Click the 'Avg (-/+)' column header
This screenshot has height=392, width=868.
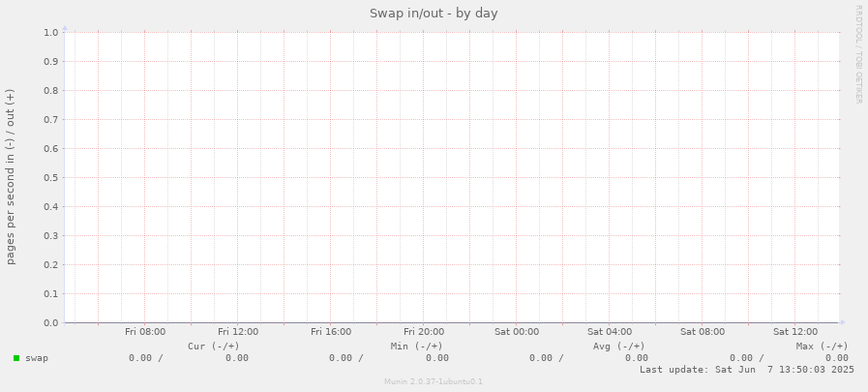619,347
